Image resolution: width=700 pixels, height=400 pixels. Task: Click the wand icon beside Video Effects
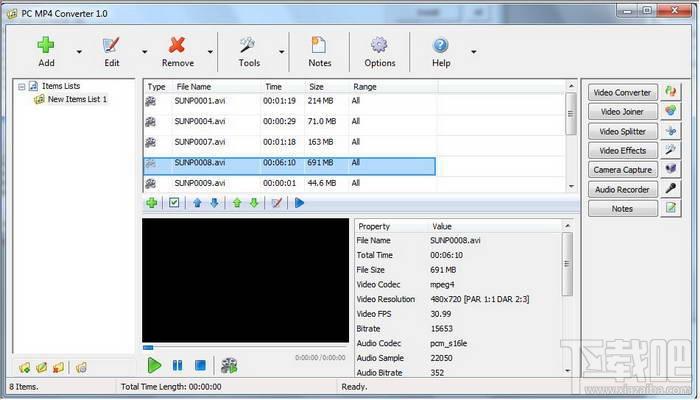(670, 150)
